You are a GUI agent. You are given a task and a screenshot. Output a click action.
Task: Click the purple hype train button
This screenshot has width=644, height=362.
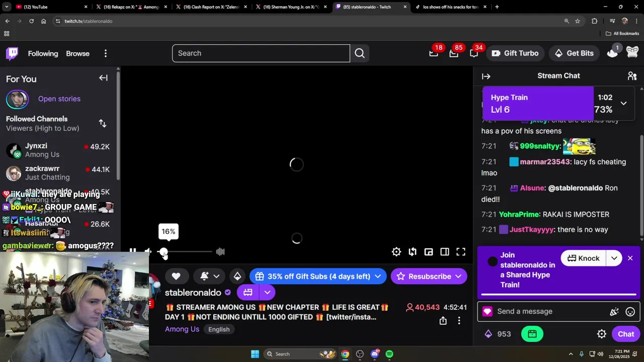[248, 293]
